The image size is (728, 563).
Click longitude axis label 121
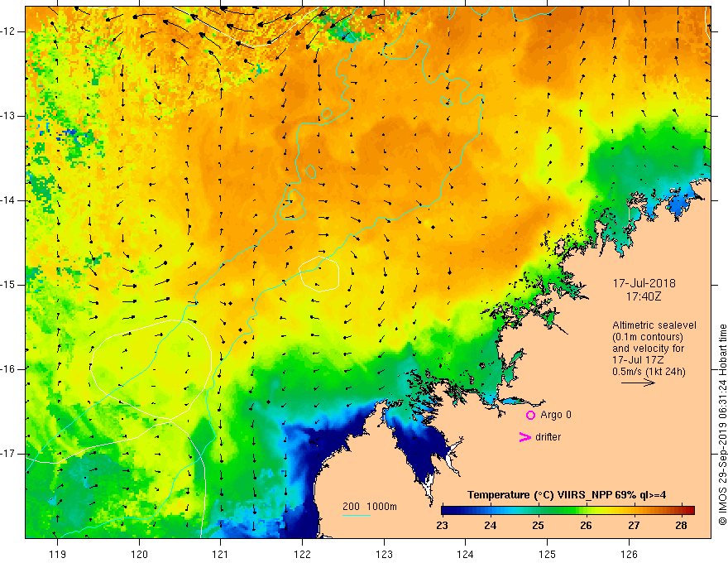[x=221, y=554]
